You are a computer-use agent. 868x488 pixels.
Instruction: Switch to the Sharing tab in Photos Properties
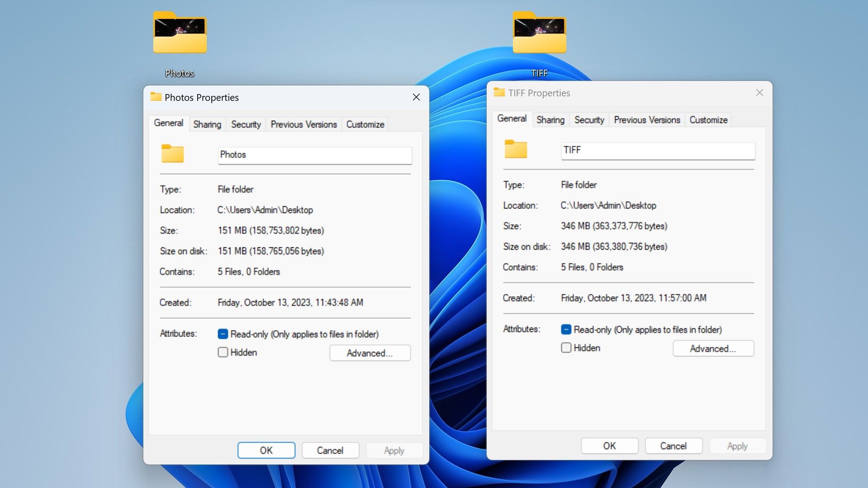207,124
